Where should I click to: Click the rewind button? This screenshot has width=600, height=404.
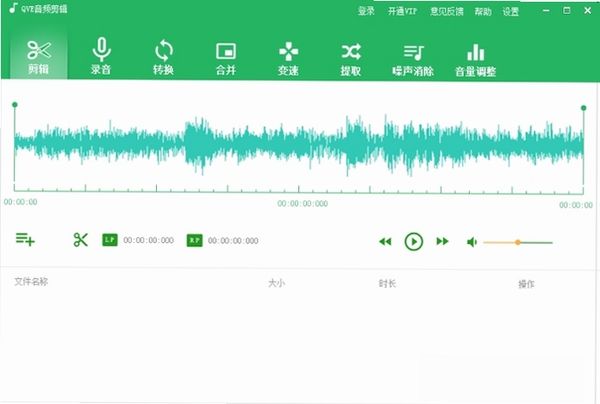click(385, 241)
